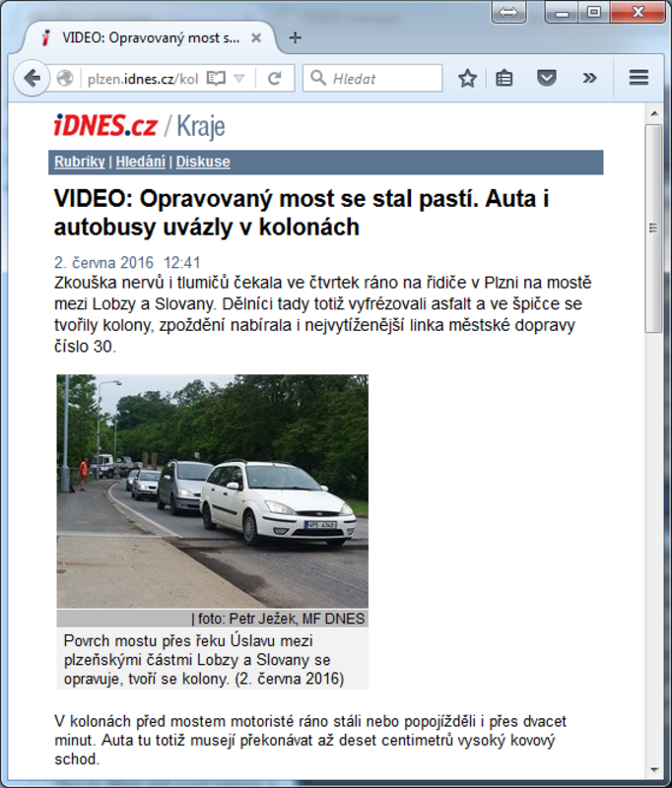Open the Diskuse link
The width and height of the screenshot is (672, 788).
tap(203, 163)
